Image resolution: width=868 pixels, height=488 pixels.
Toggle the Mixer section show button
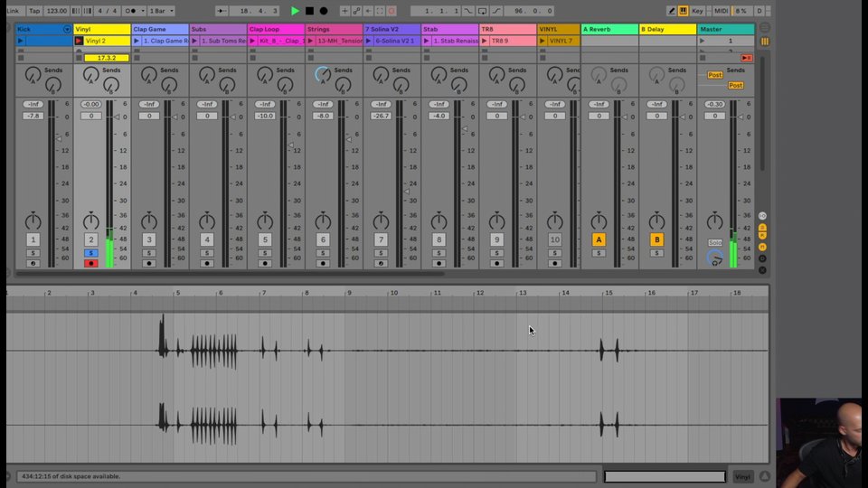pos(762,247)
